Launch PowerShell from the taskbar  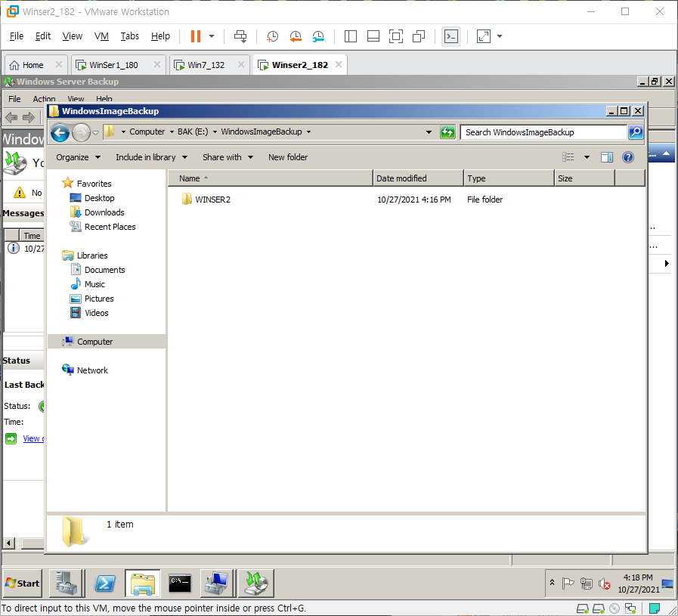(x=104, y=583)
